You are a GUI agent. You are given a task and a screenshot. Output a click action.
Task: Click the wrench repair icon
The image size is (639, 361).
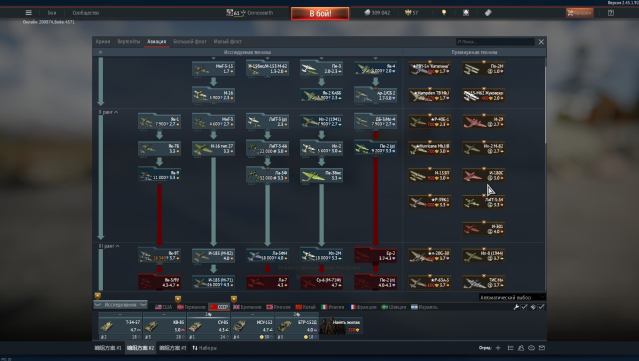tap(516, 307)
